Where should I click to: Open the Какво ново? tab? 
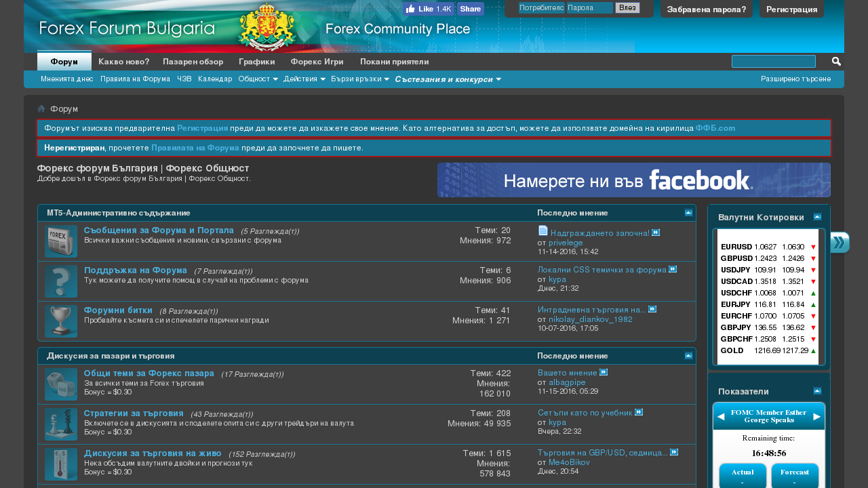point(123,61)
